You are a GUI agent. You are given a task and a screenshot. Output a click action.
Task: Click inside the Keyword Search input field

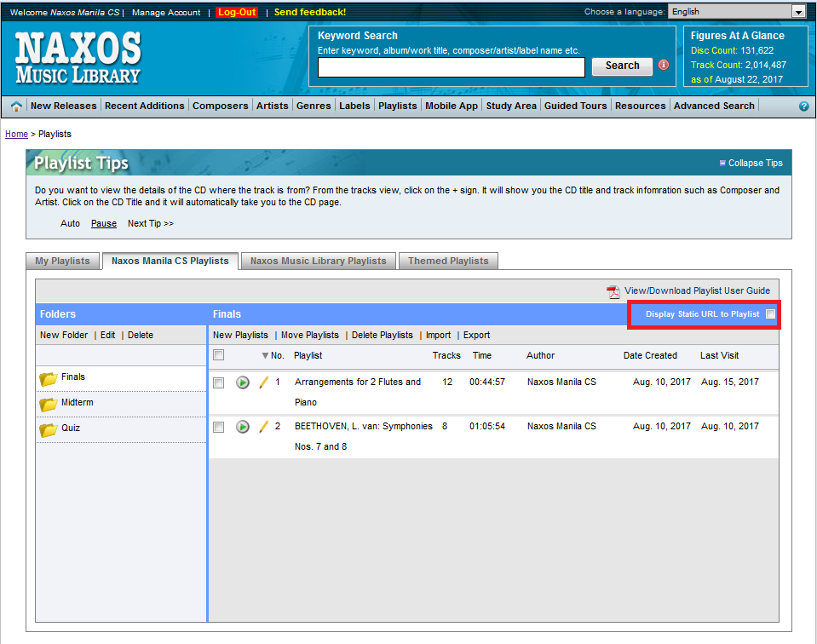tap(452, 66)
